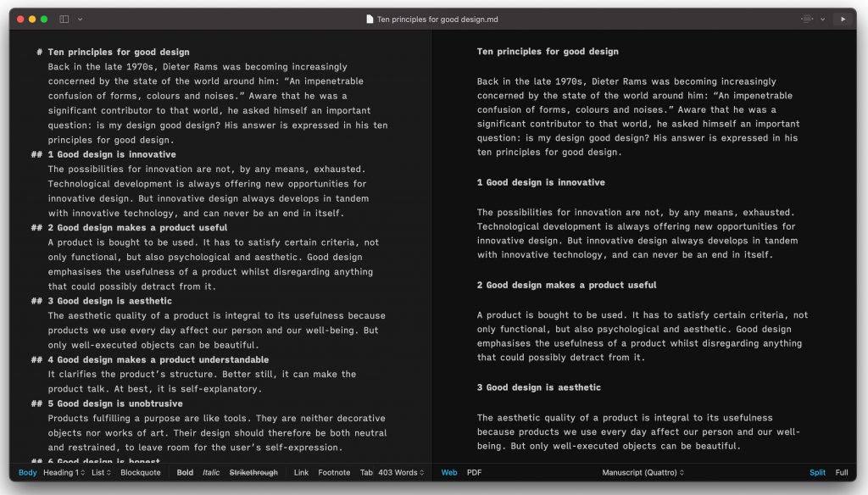Click the play button in the title bar
The width and height of the screenshot is (868, 495).
[843, 19]
